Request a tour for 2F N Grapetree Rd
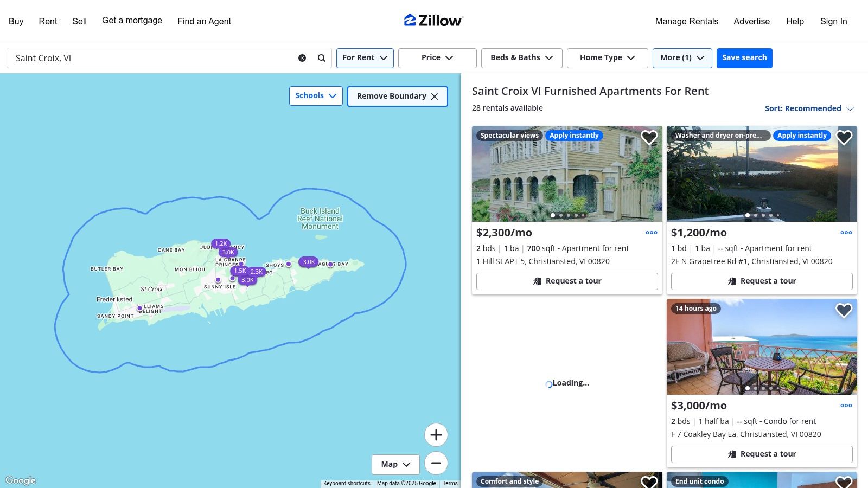 pyautogui.click(x=762, y=281)
